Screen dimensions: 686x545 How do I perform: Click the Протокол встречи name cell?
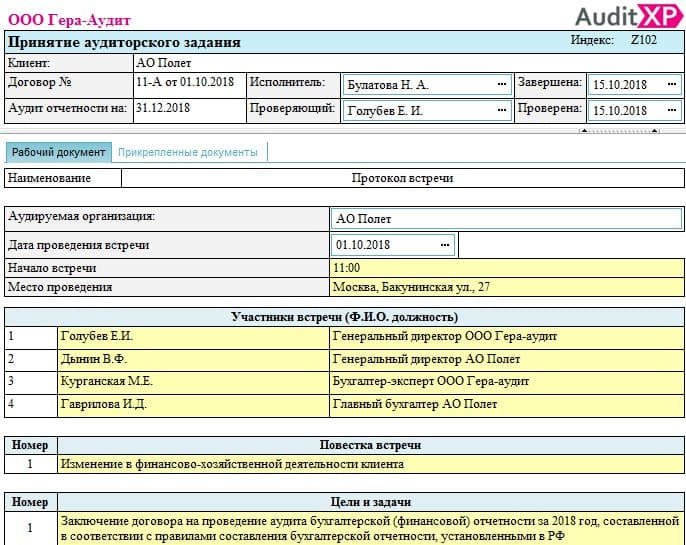pos(402,178)
